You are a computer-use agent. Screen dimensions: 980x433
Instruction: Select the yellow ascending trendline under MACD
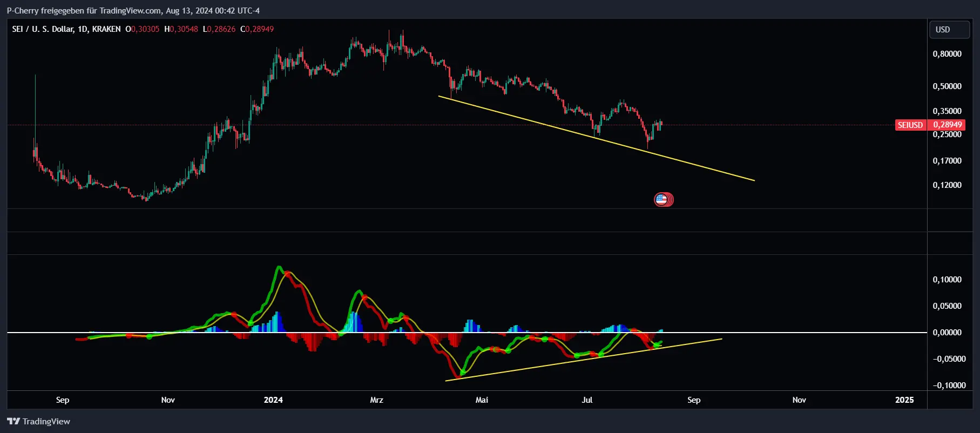point(583,360)
